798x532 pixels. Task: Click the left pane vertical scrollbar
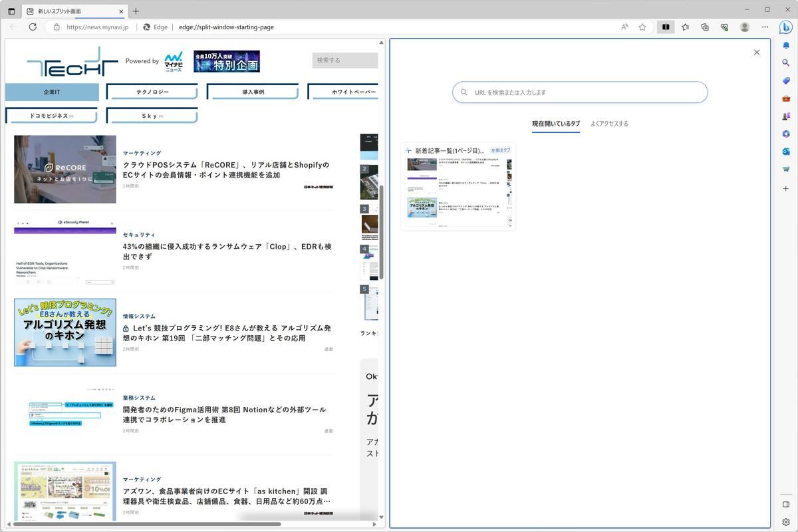point(382,231)
